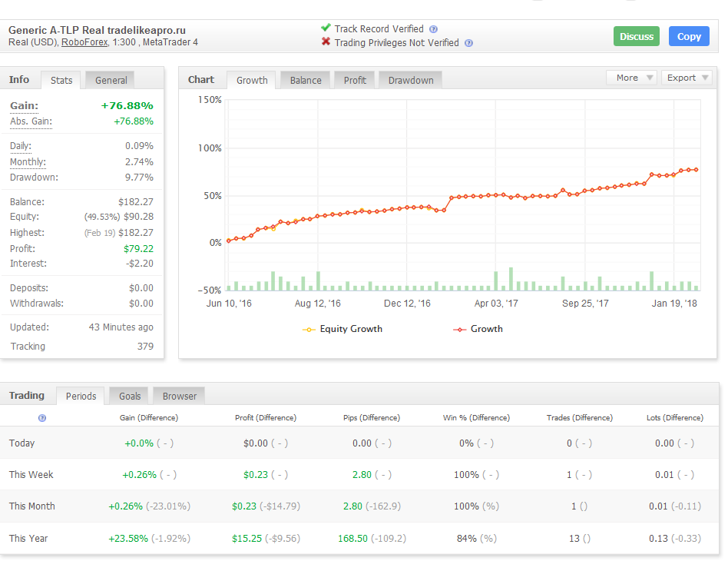Click the red Trading Privileges cross mark
The width and height of the screenshot is (728, 561).
pyautogui.click(x=326, y=41)
